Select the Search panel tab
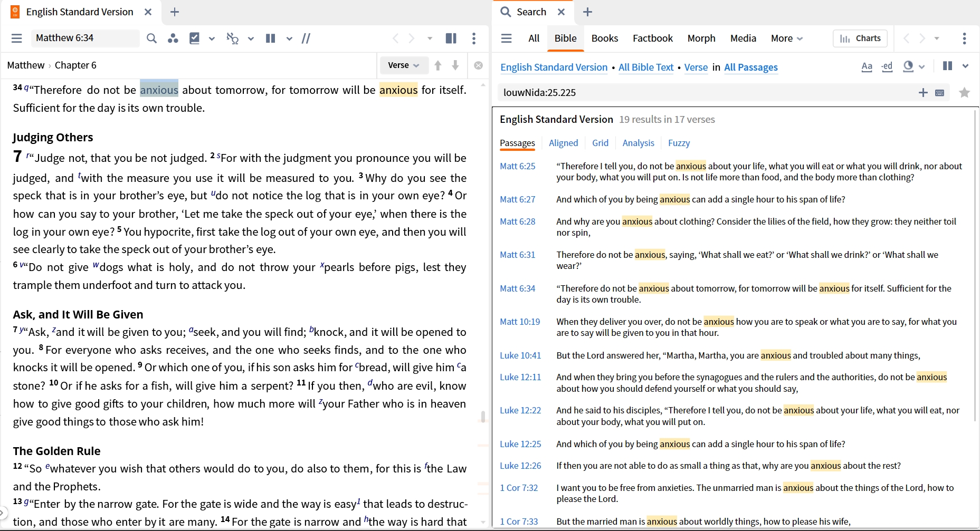Image resolution: width=980 pixels, height=531 pixels. coord(531,12)
